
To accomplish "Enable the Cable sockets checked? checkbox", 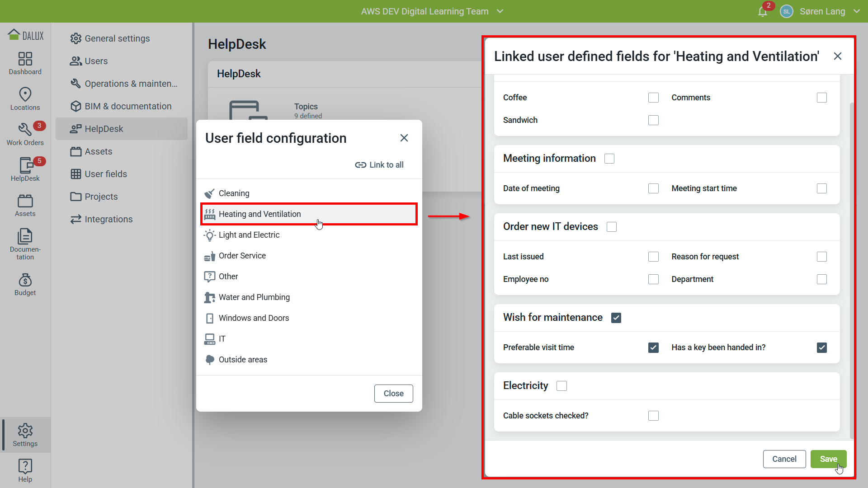I will (653, 416).
